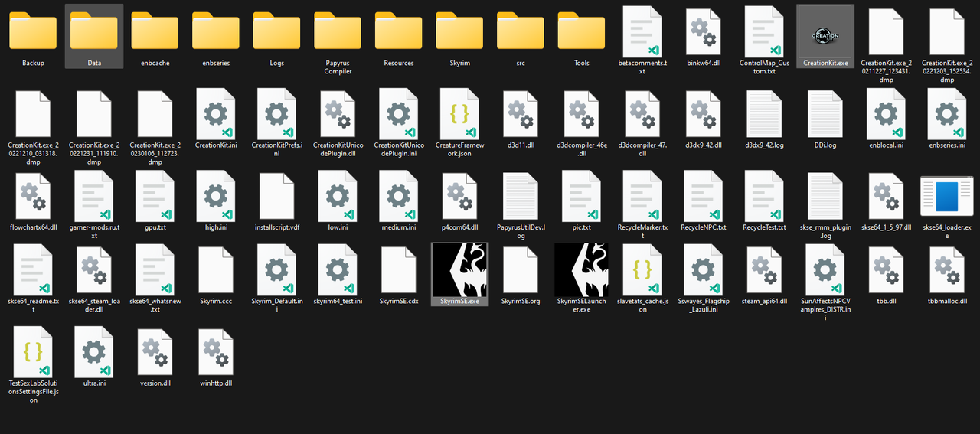Select the pic.txt file

click(582, 196)
